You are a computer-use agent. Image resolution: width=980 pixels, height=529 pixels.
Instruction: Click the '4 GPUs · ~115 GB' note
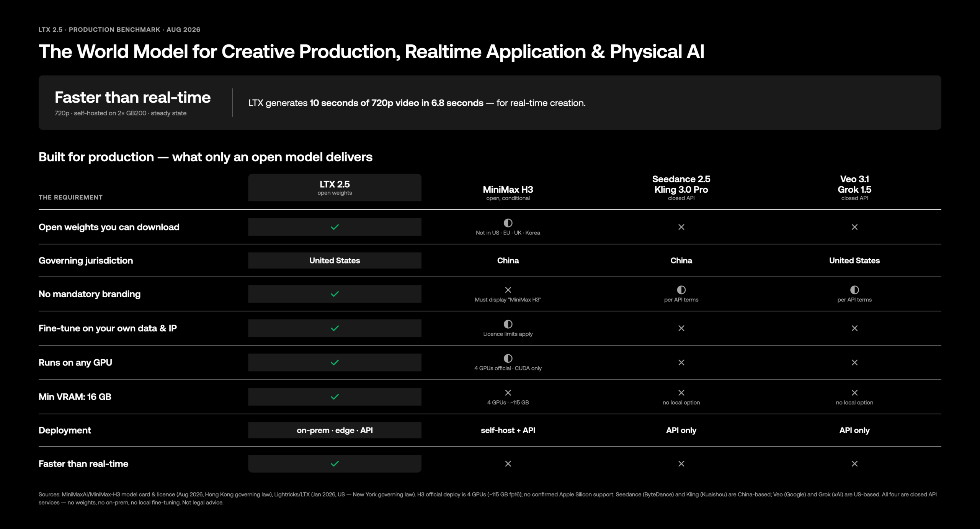pyautogui.click(x=508, y=403)
